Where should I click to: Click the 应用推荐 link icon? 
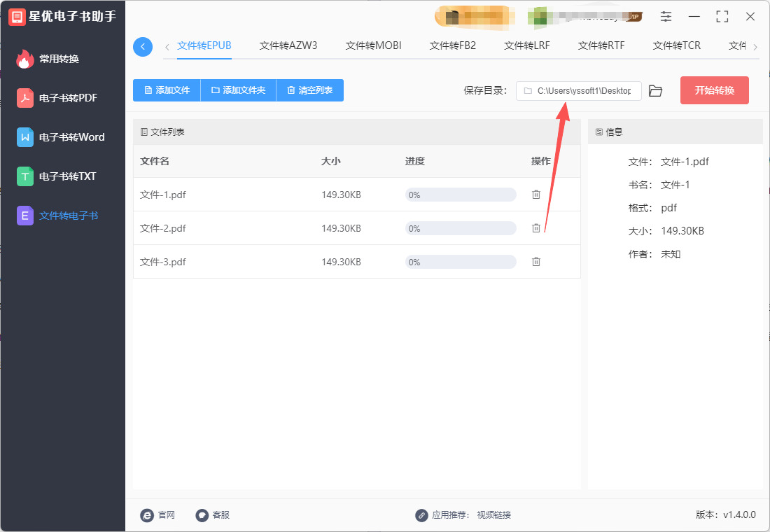tap(421, 515)
